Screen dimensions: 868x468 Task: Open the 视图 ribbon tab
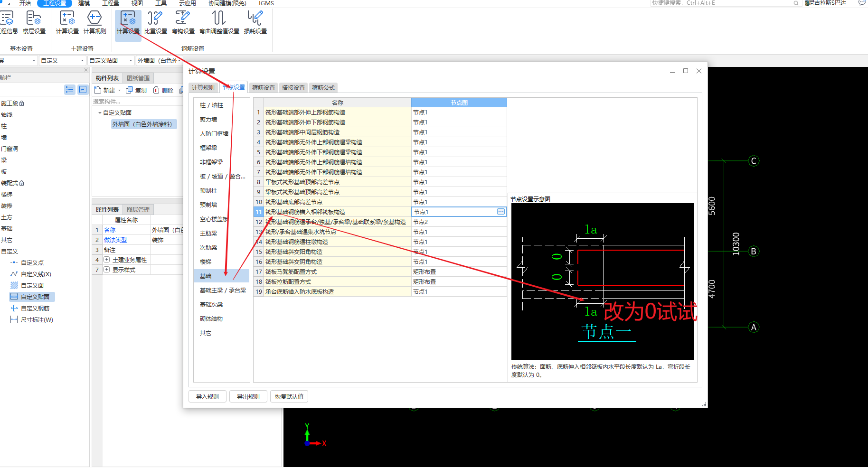click(x=137, y=3)
